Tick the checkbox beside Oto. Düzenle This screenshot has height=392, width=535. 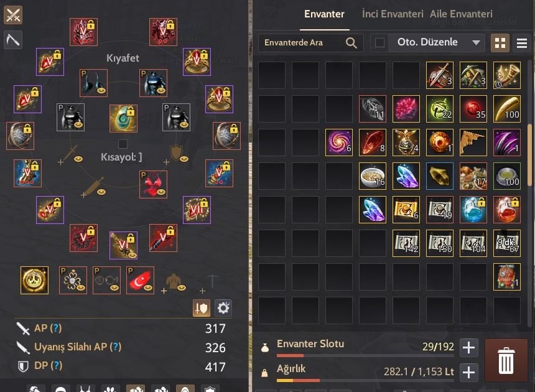point(379,43)
